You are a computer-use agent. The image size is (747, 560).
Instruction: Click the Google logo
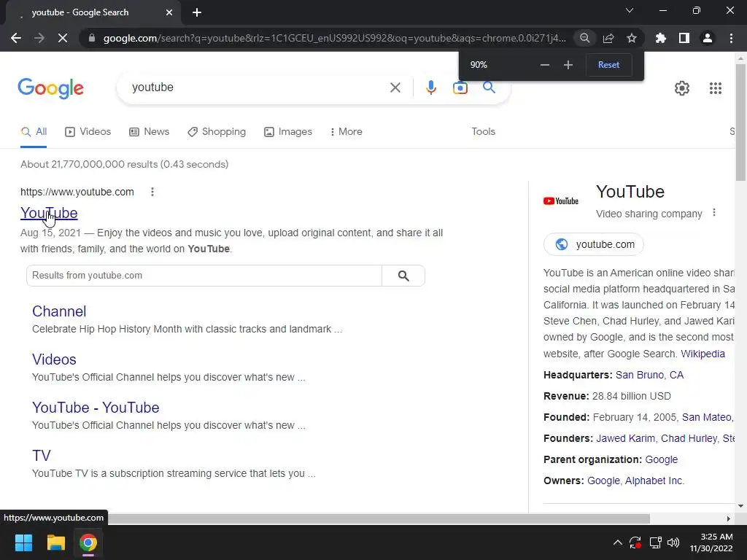(50, 88)
